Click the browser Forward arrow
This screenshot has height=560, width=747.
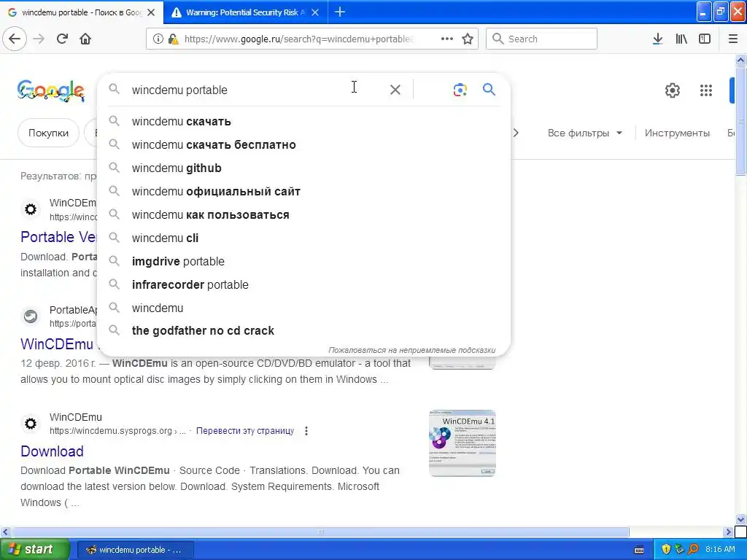coord(39,39)
